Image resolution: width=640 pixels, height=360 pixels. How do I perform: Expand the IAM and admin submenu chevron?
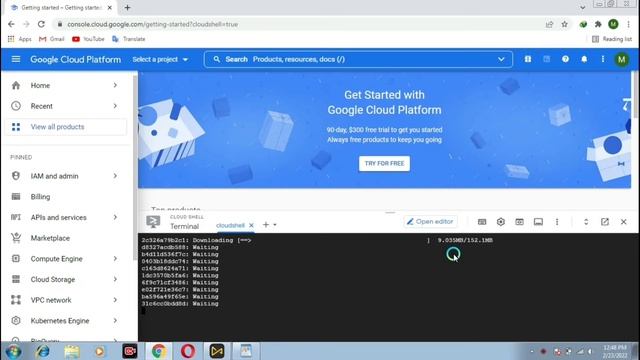pyautogui.click(x=115, y=176)
